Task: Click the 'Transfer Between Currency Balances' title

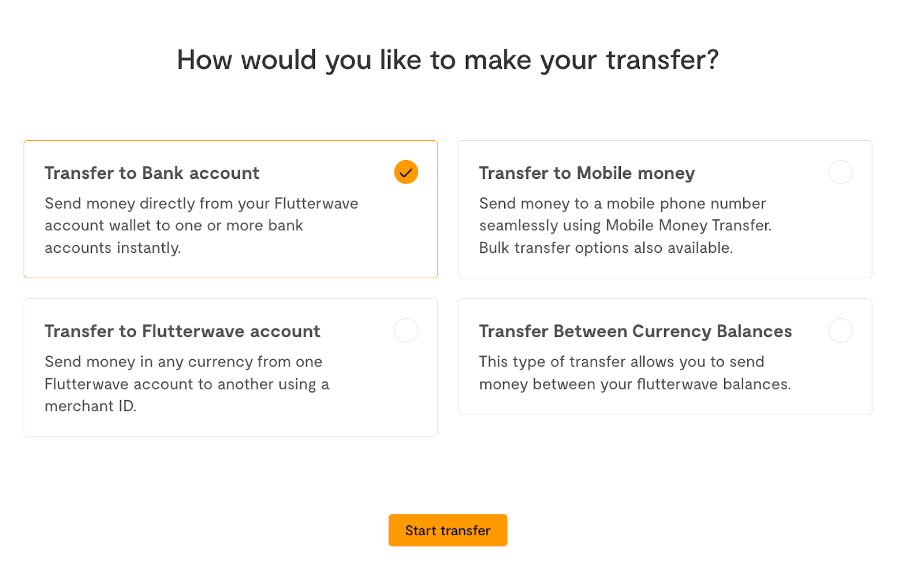Action: 635,331
